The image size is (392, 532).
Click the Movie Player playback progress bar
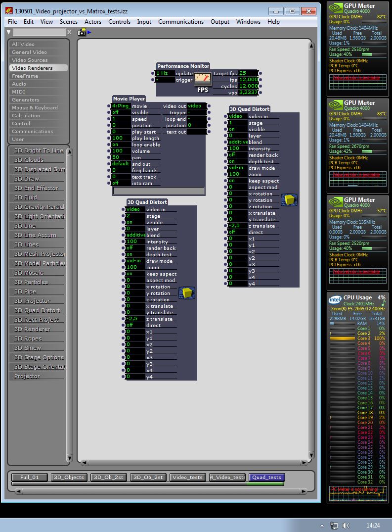159,191
